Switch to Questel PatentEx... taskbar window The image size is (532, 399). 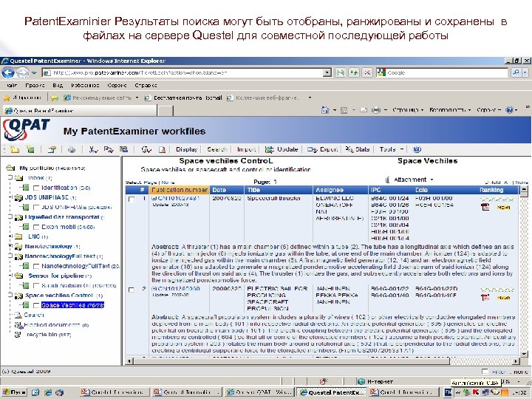[x=332, y=392]
